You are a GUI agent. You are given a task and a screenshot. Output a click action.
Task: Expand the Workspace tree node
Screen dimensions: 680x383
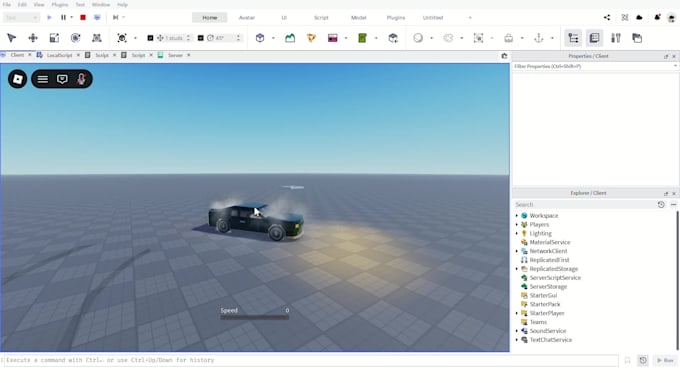pyautogui.click(x=517, y=216)
